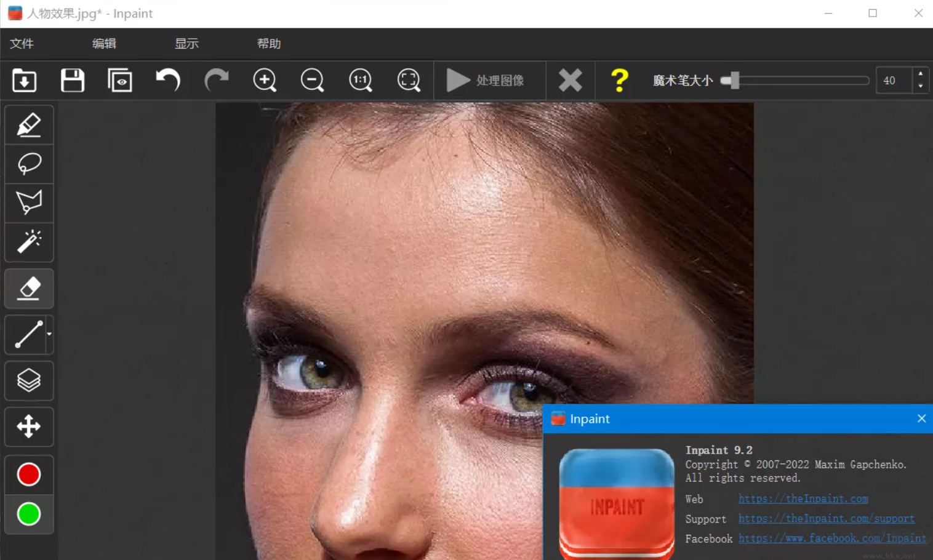This screenshot has height=560, width=933.
Task: Toggle the image compare view icon
Action: 120,80
